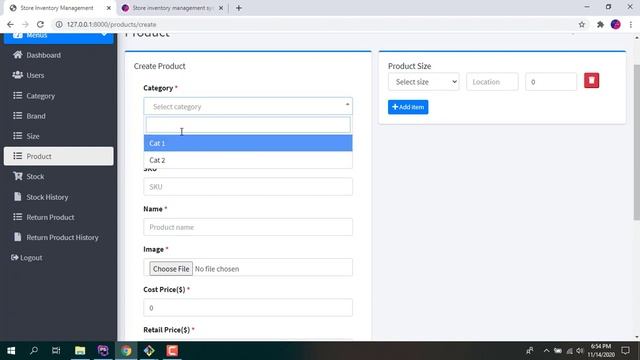640x360 pixels.
Task: Click the Chrome icon in the taskbar
Action: pyautogui.click(x=126, y=351)
